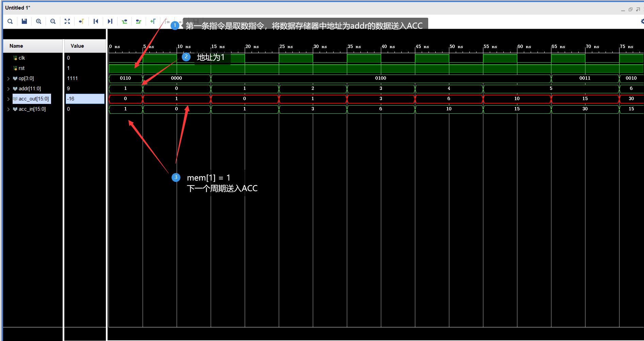Click the 0011 op waveform segment

585,78
